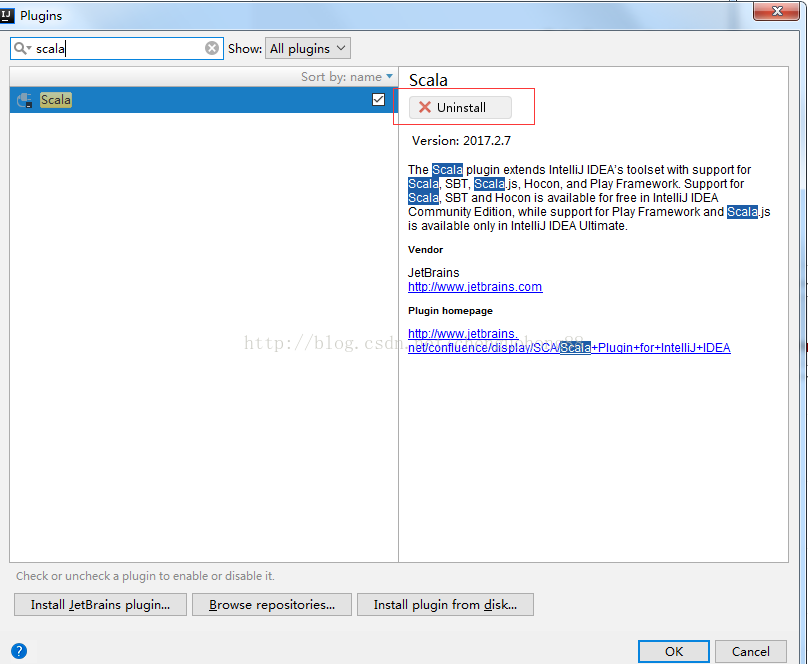Image resolution: width=808 pixels, height=664 pixels.
Task: Click the JetBrains vendor name
Action: pyautogui.click(x=433, y=273)
